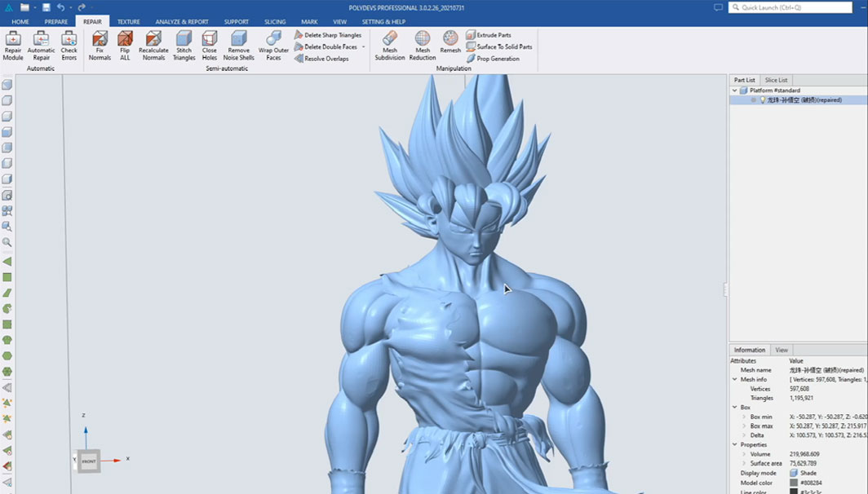Switch to the Slice List panel tab
Screen dimensions: 868x494
pos(776,80)
